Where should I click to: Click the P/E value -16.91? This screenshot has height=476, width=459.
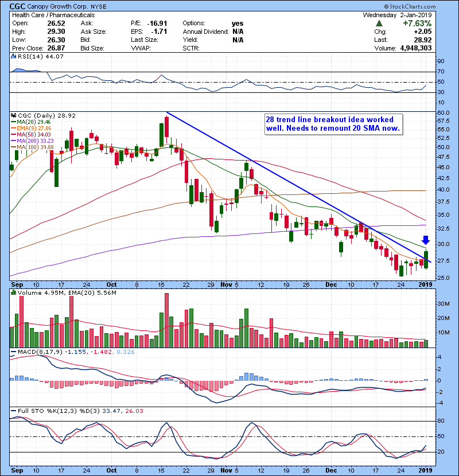click(157, 24)
